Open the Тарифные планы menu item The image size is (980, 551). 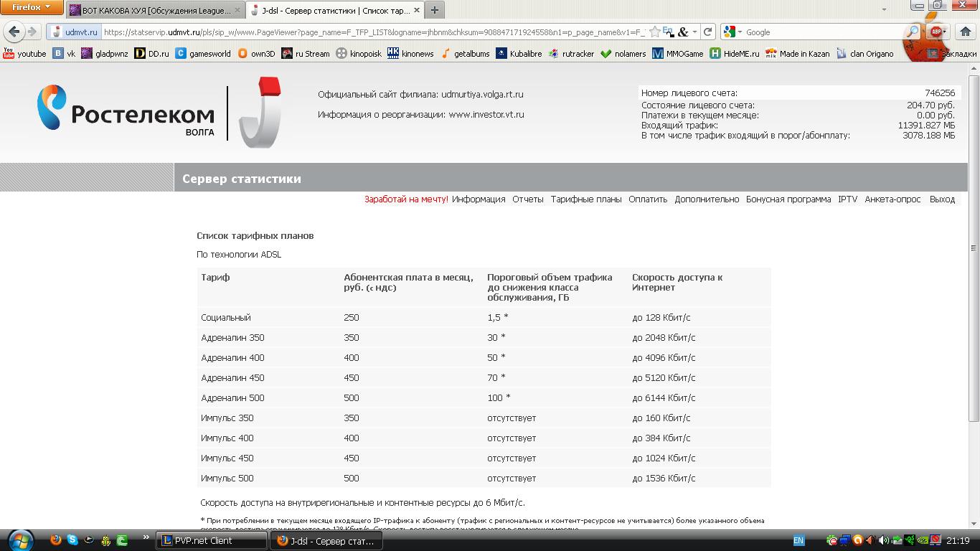(585, 199)
